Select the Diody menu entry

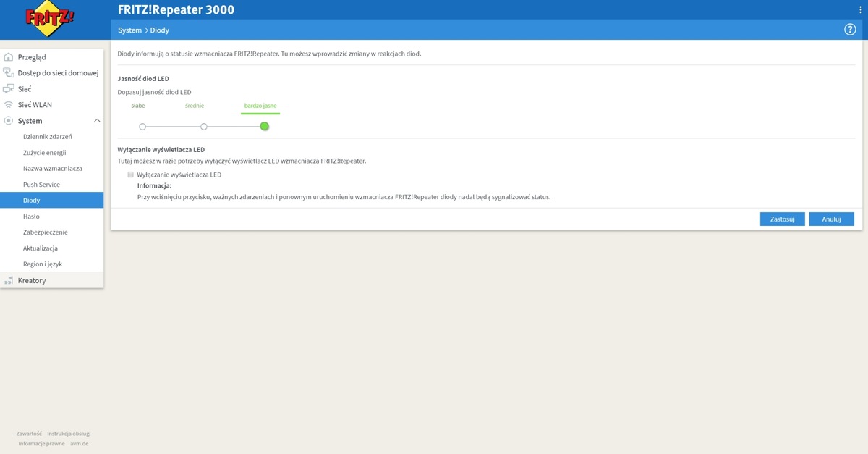tap(52, 201)
